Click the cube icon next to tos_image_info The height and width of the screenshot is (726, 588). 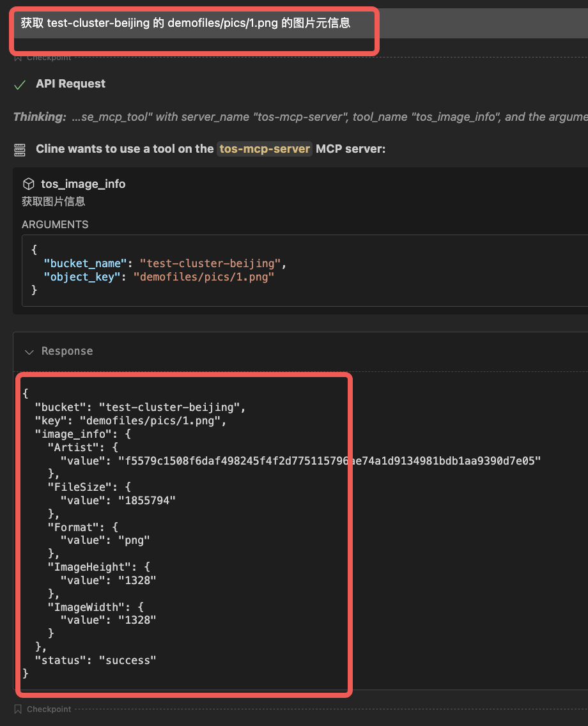pyautogui.click(x=28, y=184)
